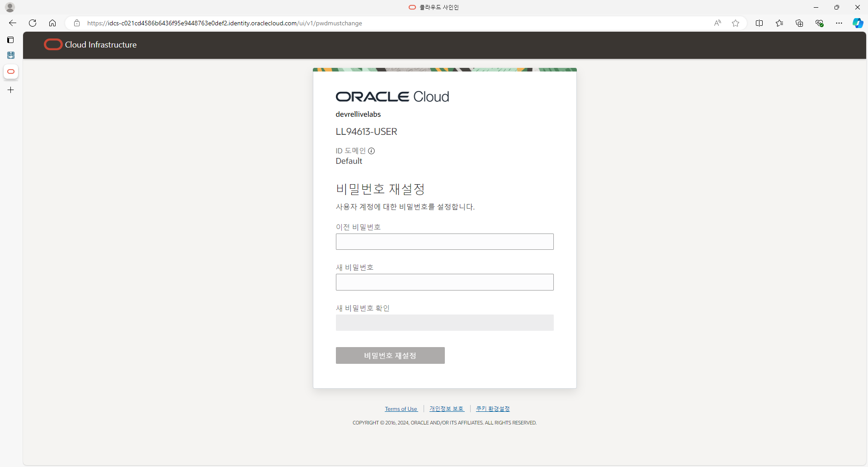Viewport: 868px width, 467px height.
Task: Click the Oracle Cloud Infrastructure header logo
Action: coord(90,44)
